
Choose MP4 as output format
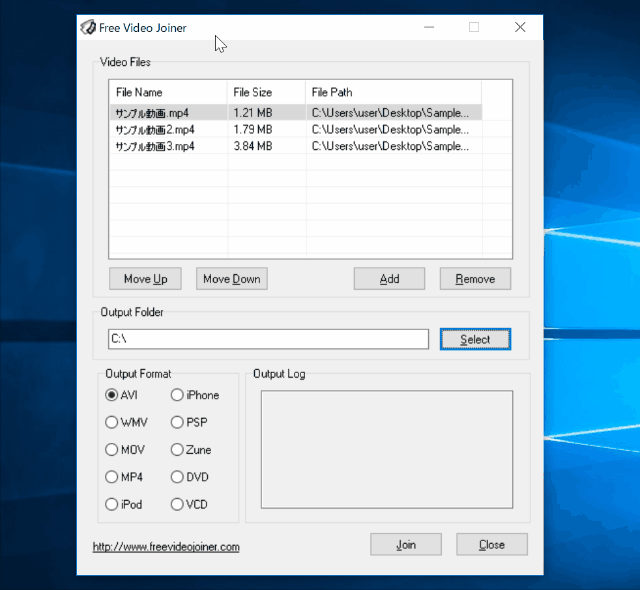coord(124,477)
